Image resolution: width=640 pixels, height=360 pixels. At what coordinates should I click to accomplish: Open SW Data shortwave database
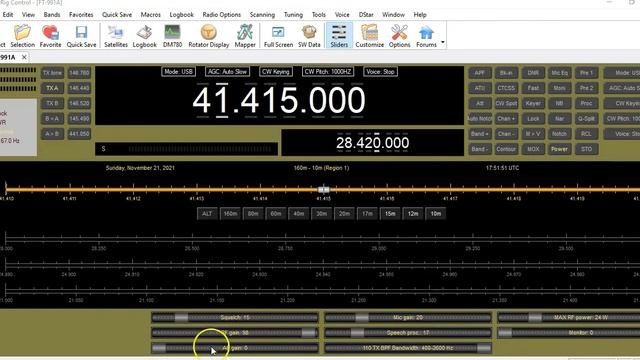[x=309, y=36]
